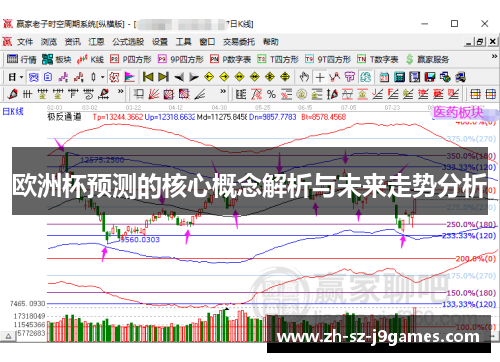Click the 医药板块 sector label

(x=458, y=112)
